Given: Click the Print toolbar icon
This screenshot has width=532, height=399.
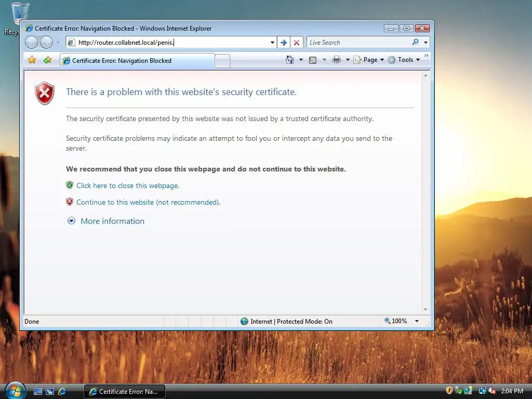Looking at the screenshot, I should 337,60.
